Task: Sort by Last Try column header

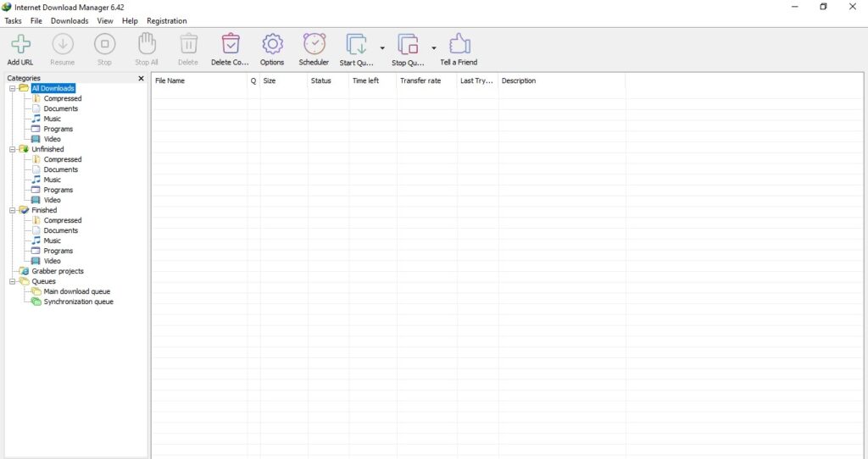Action: coord(478,80)
